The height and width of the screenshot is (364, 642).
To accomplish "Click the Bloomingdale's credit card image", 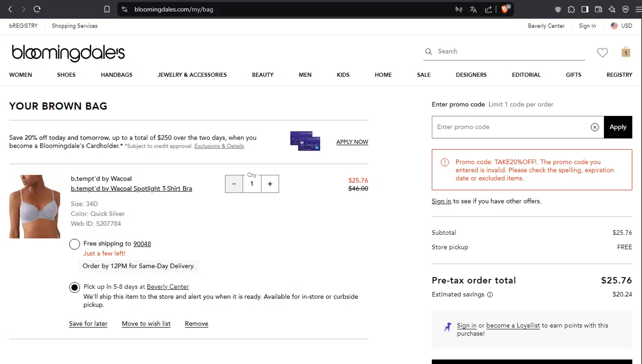I will pos(305,141).
